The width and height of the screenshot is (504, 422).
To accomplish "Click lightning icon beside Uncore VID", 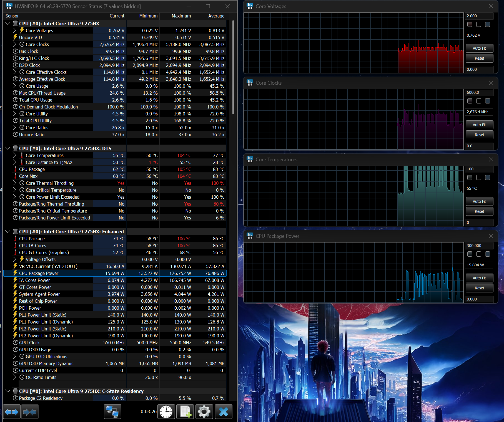I will [15, 37].
